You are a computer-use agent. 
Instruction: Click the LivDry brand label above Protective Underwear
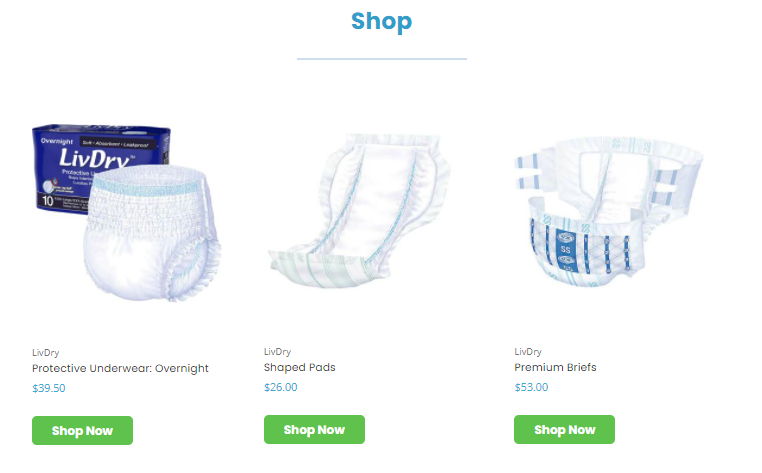pos(45,352)
